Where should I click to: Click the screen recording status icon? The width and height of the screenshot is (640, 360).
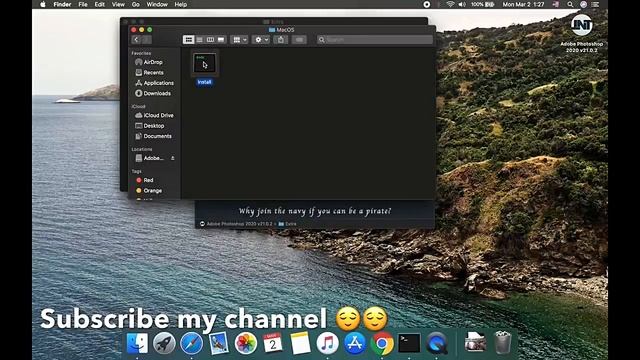427,4
